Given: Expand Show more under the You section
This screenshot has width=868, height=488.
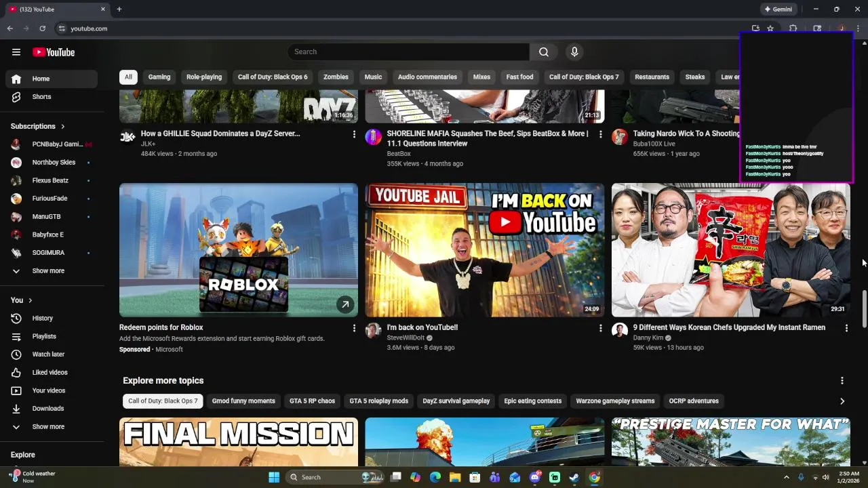Looking at the screenshot, I should [x=52, y=427].
